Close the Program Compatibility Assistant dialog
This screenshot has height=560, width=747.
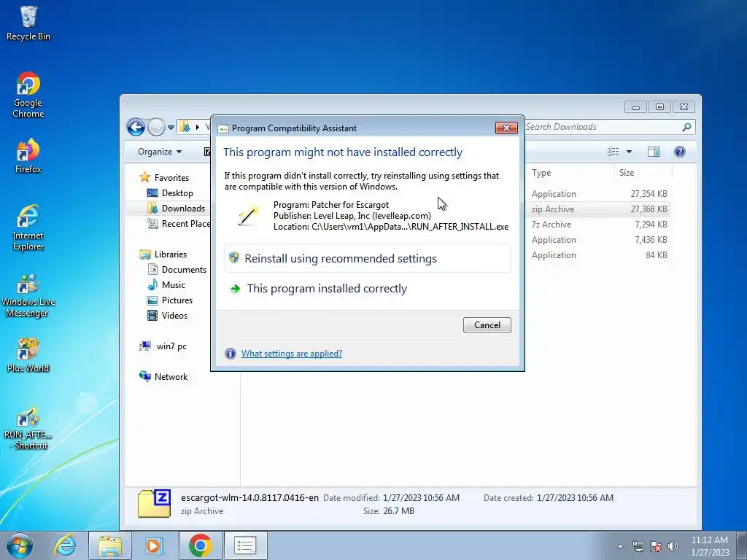(x=506, y=128)
